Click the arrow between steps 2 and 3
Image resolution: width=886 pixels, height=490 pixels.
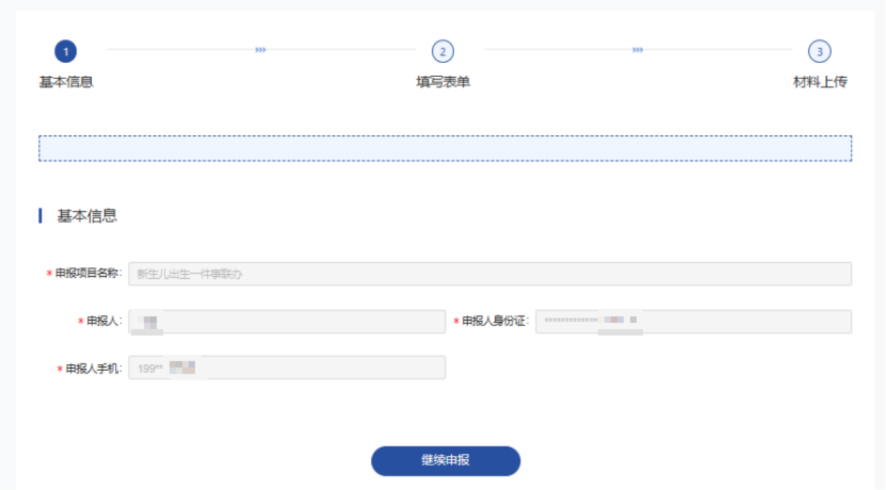tap(637, 49)
